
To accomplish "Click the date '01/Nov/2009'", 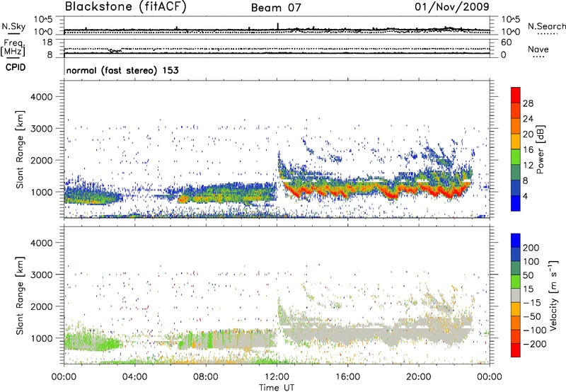I will click(x=452, y=7).
